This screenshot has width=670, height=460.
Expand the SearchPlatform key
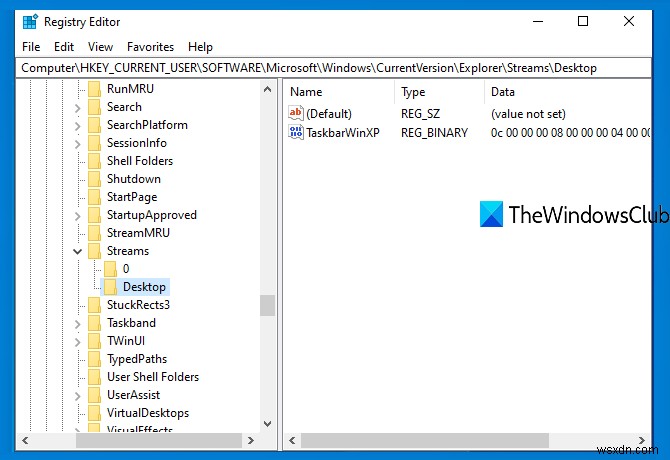77,126
